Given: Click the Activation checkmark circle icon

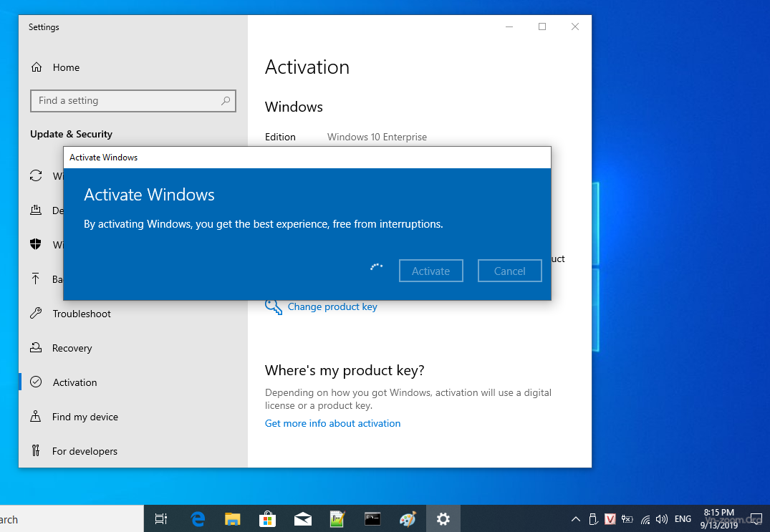Looking at the screenshot, I should (x=36, y=382).
